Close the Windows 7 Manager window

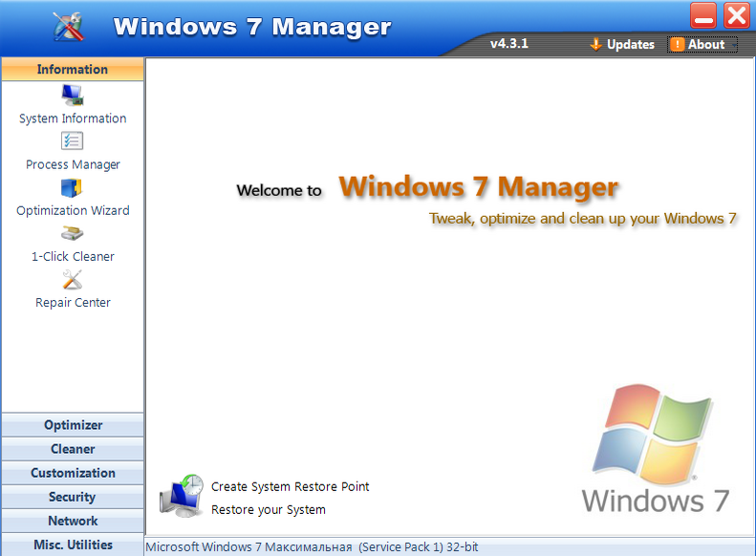[737, 15]
